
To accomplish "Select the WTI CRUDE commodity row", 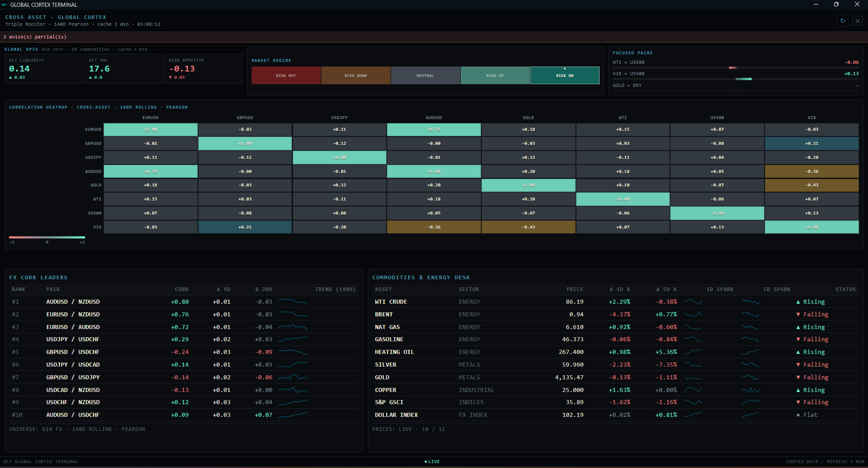I will click(x=615, y=302).
